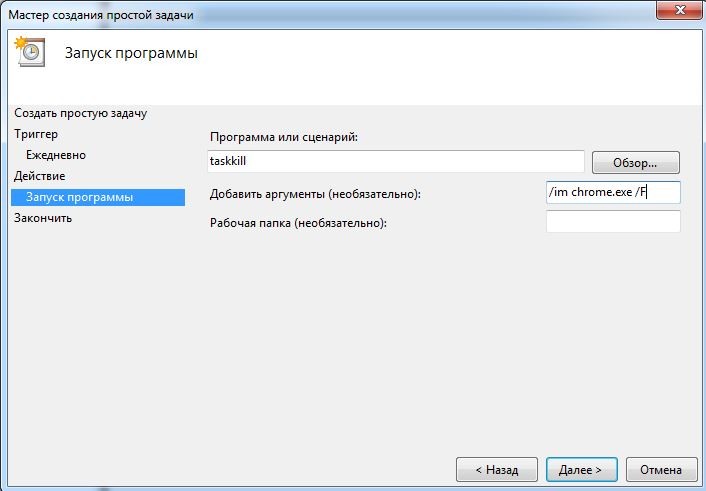Focus the program field containing 'taskkill'
Screen dimensions: 706x491
[x=394, y=161]
